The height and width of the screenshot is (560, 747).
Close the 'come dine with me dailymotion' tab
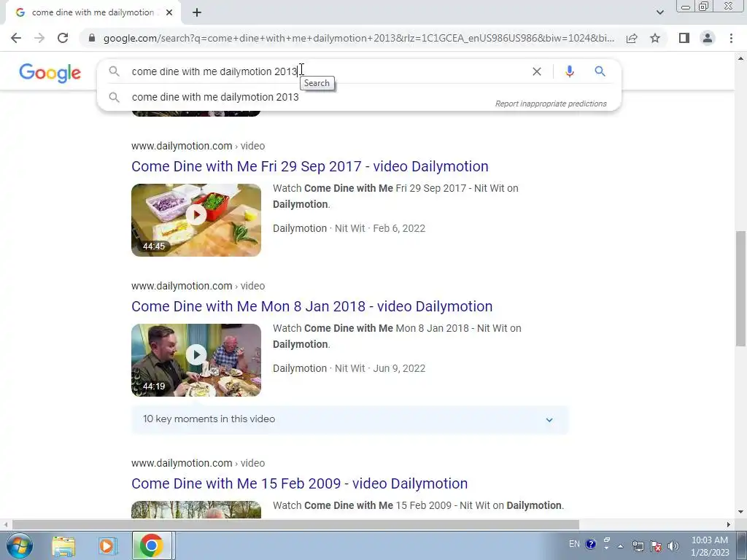[x=169, y=13]
